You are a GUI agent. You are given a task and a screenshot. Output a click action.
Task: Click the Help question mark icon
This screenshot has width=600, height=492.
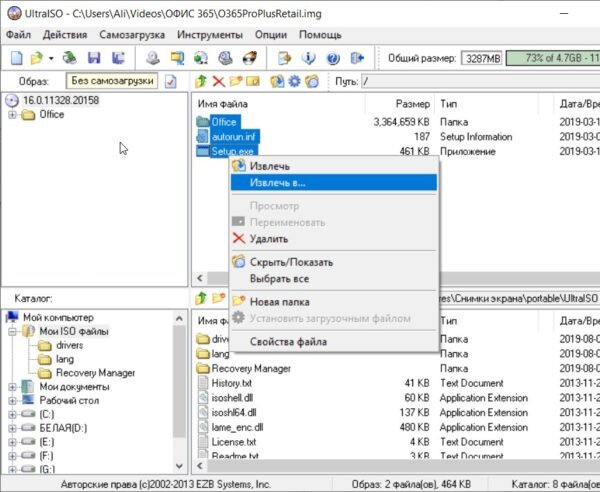coord(333,58)
